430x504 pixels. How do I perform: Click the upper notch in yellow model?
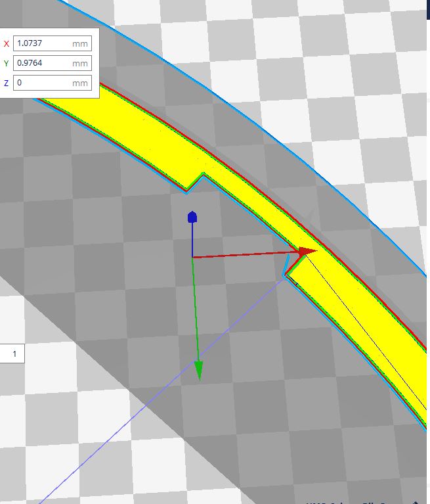(x=194, y=181)
